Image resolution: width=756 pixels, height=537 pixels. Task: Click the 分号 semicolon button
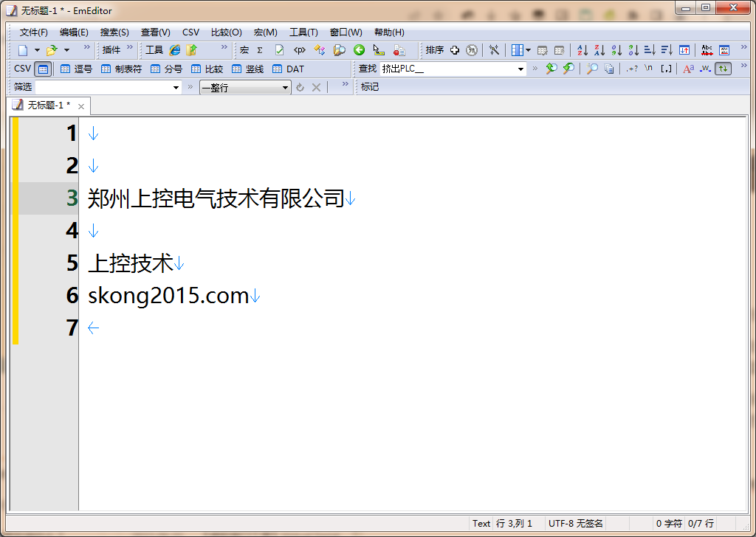tap(166, 69)
